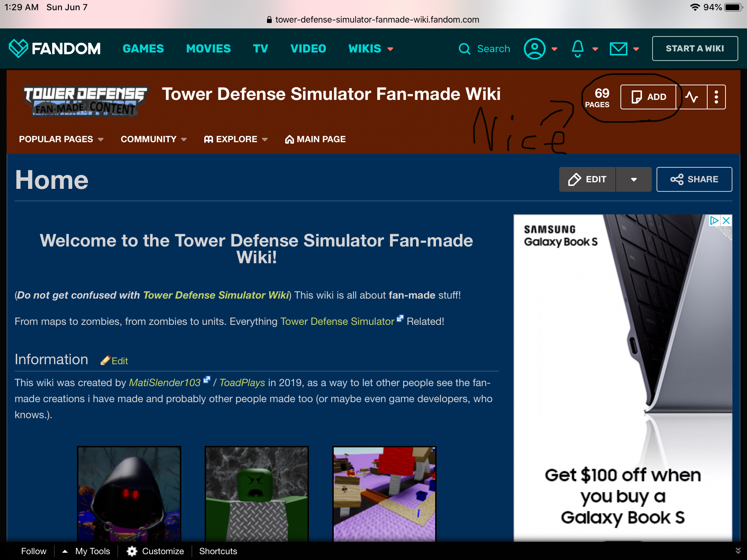Open the EXPLORE menu
Screen dimensions: 747x560
[x=235, y=139]
